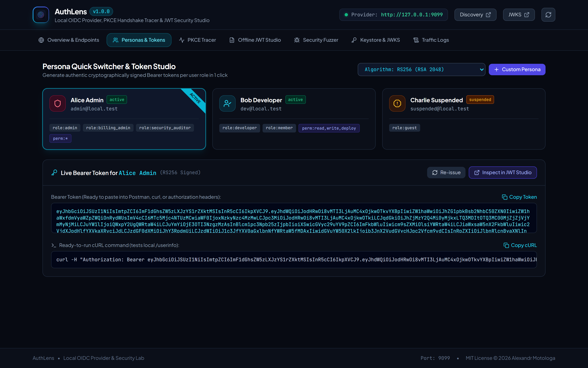Image resolution: width=588 pixels, height=368 pixels.
Task: Copy cURL command
Action: coord(520,245)
